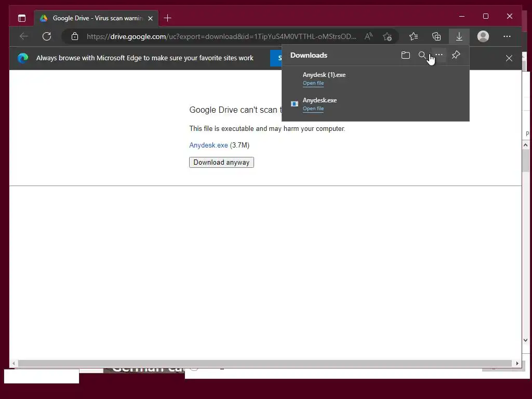Enable Read aloud from address bar
The image size is (532, 399).
coord(368,36)
